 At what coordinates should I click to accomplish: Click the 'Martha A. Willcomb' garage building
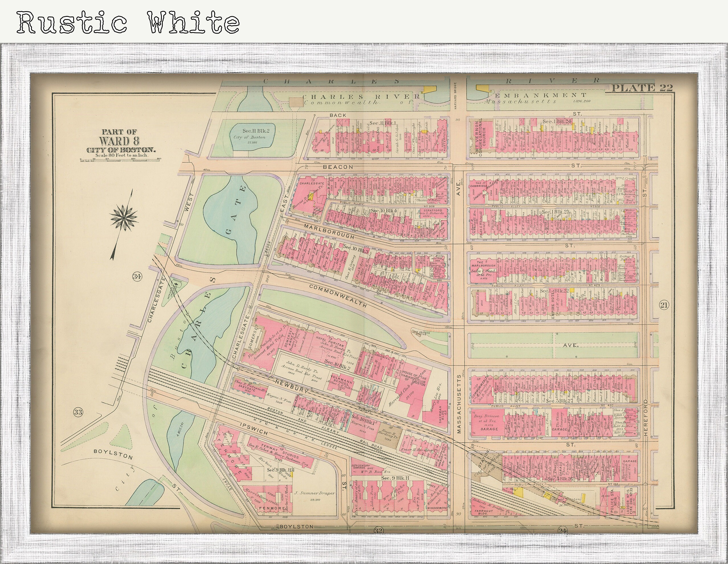pyautogui.click(x=630, y=468)
